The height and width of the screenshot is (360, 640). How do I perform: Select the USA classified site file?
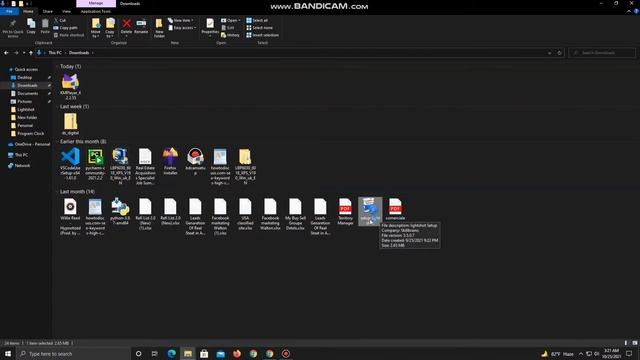pyautogui.click(x=245, y=214)
